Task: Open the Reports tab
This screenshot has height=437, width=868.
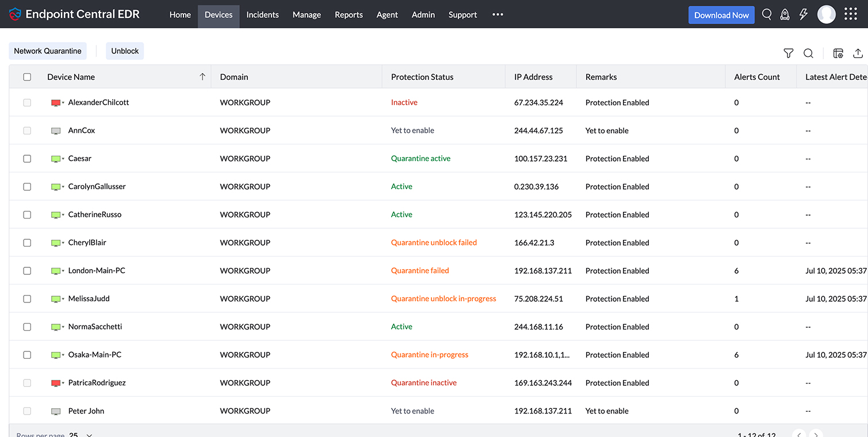Action: pos(349,15)
